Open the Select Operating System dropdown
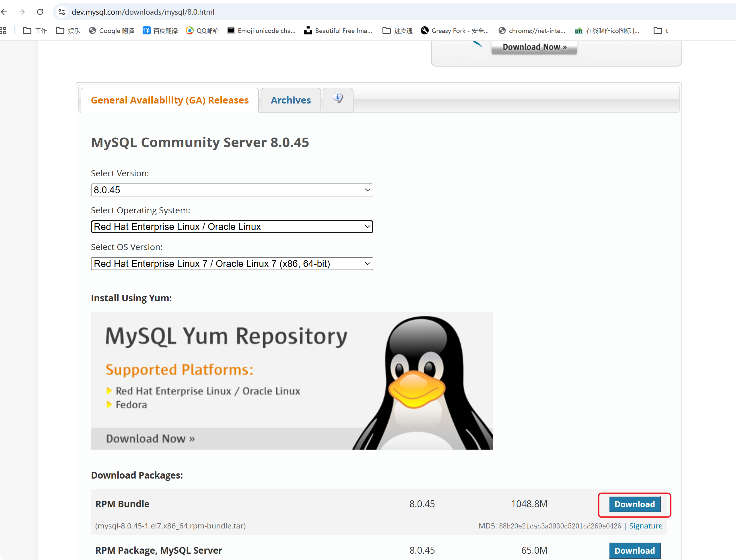Image resolution: width=736 pixels, height=560 pixels. coord(232,227)
